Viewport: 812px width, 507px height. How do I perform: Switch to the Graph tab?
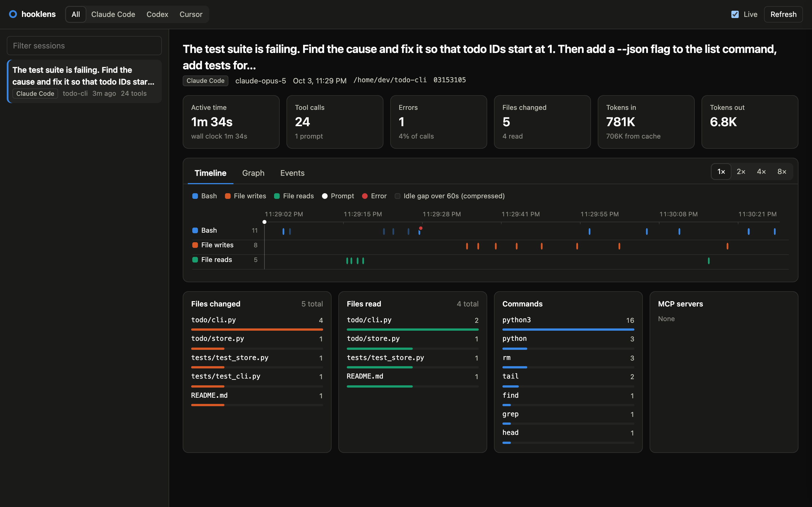pyautogui.click(x=253, y=173)
